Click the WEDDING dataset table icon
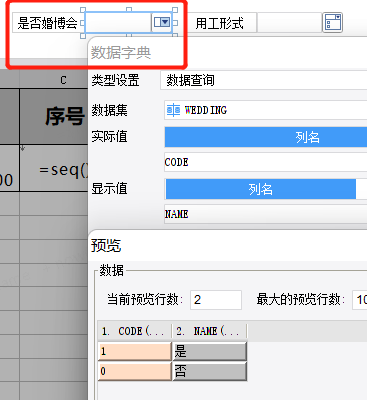This screenshot has width=367, height=400. (173, 110)
